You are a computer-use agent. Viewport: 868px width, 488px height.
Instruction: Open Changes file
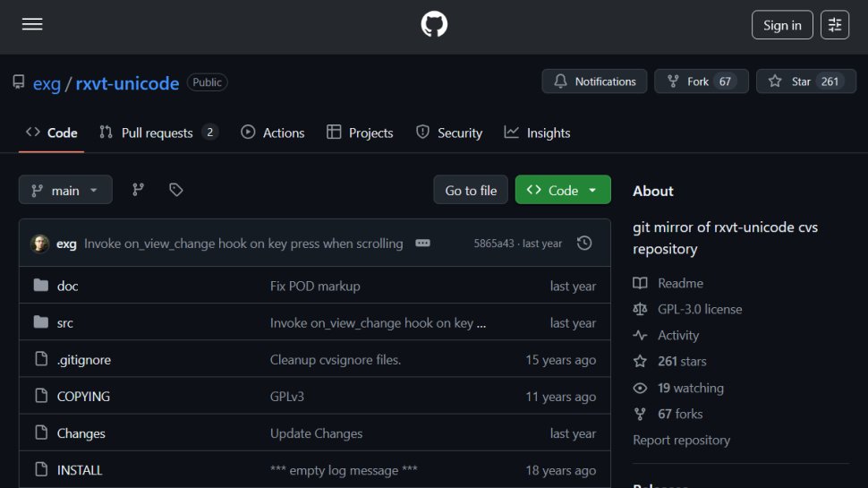[x=81, y=433]
